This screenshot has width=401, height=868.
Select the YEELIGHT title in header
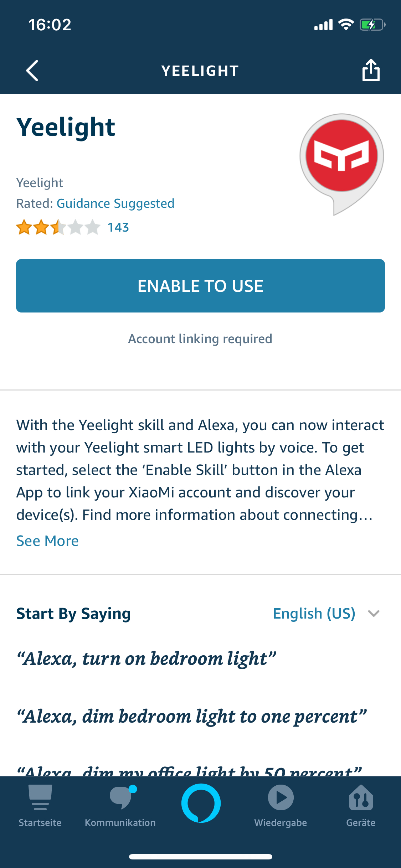tap(200, 70)
